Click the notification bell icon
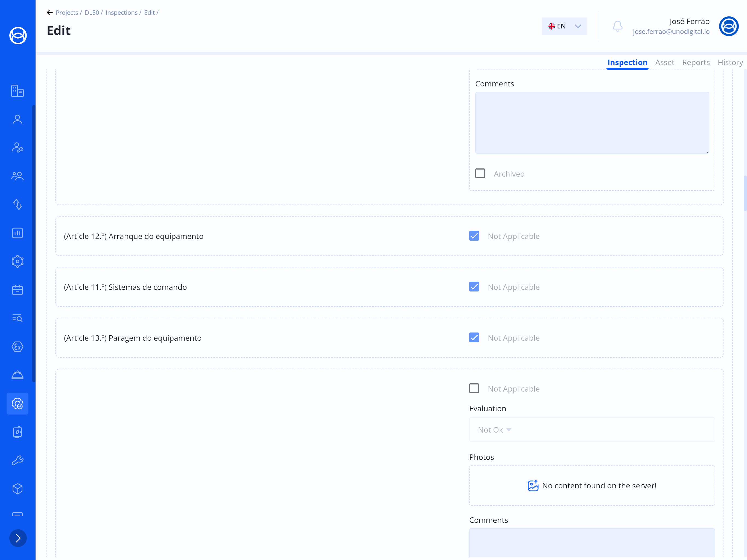This screenshot has height=560, width=747. [x=617, y=26]
